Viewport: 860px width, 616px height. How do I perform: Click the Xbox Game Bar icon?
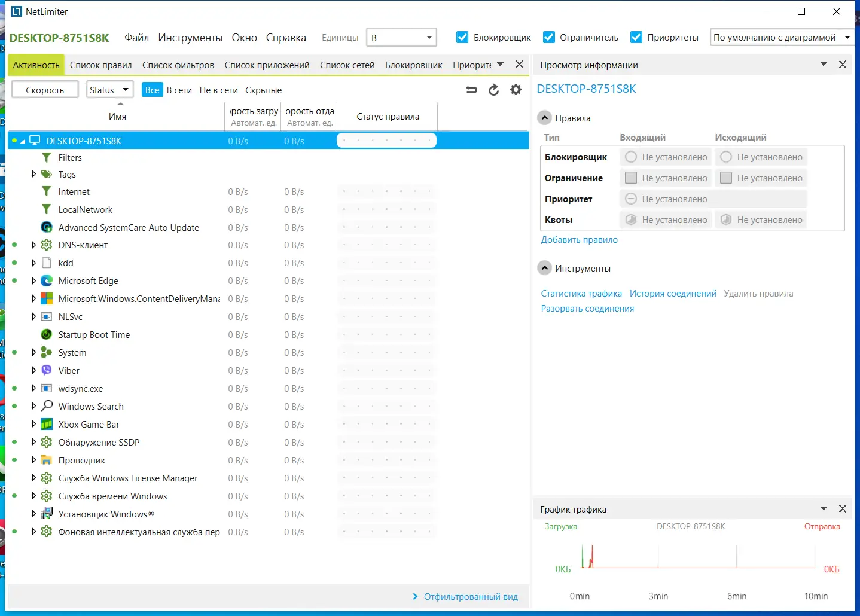tap(47, 424)
